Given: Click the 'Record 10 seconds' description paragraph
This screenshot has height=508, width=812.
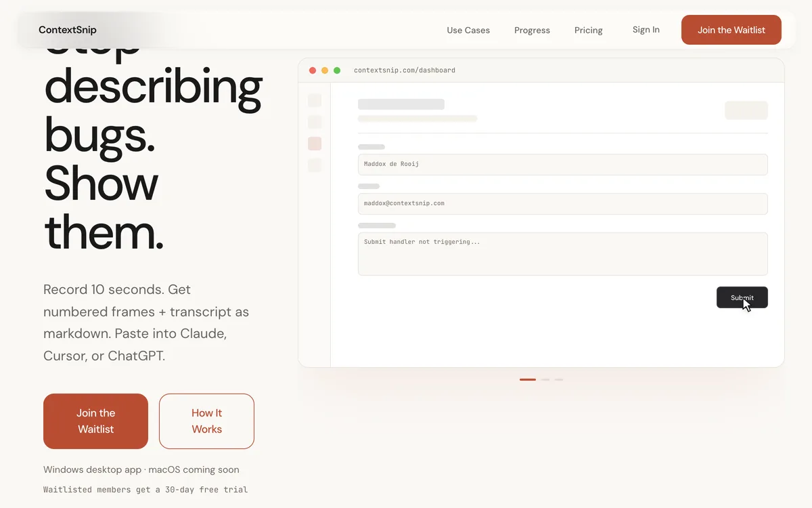Looking at the screenshot, I should tap(146, 322).
